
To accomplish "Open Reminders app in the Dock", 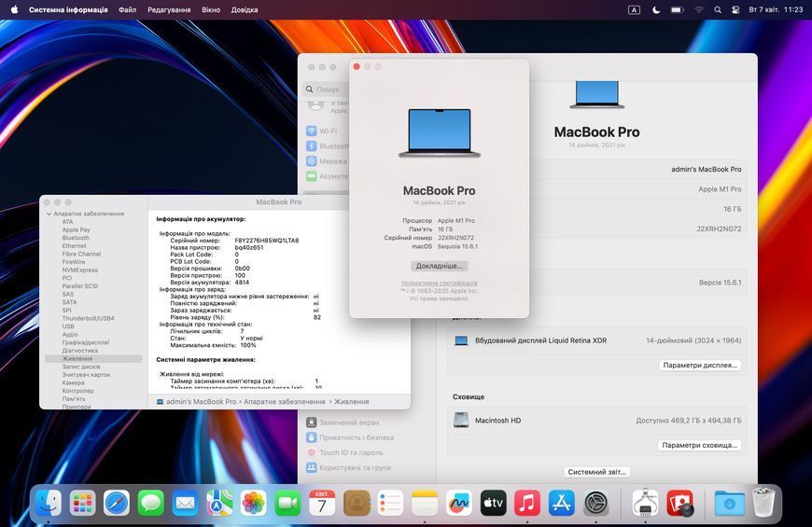I will click(390, 503).
